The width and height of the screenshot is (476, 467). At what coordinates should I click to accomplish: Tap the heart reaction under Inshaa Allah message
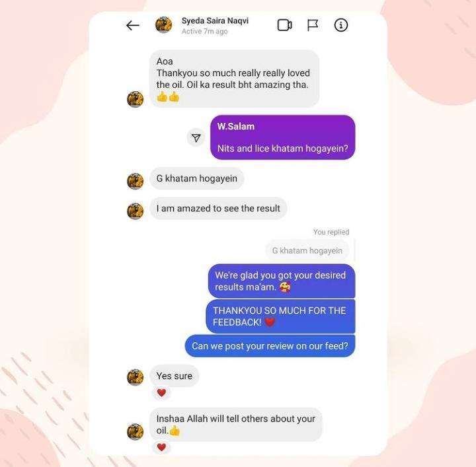[x=161, y=447]
